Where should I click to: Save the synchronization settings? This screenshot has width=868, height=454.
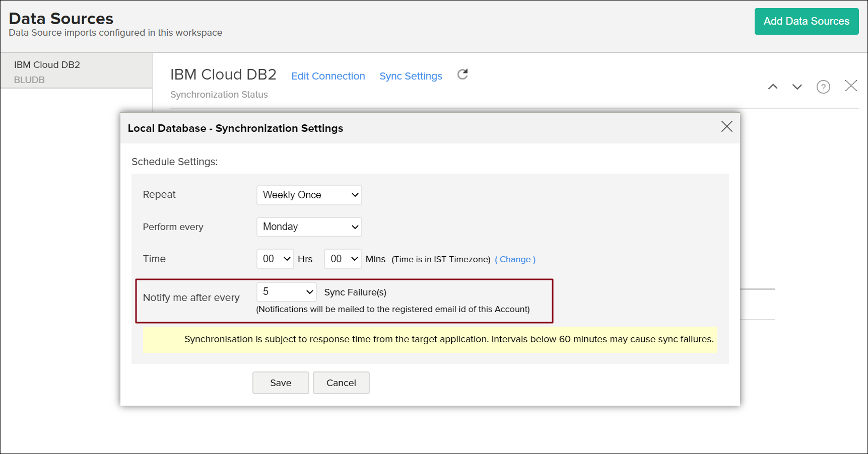click(281, 383)
